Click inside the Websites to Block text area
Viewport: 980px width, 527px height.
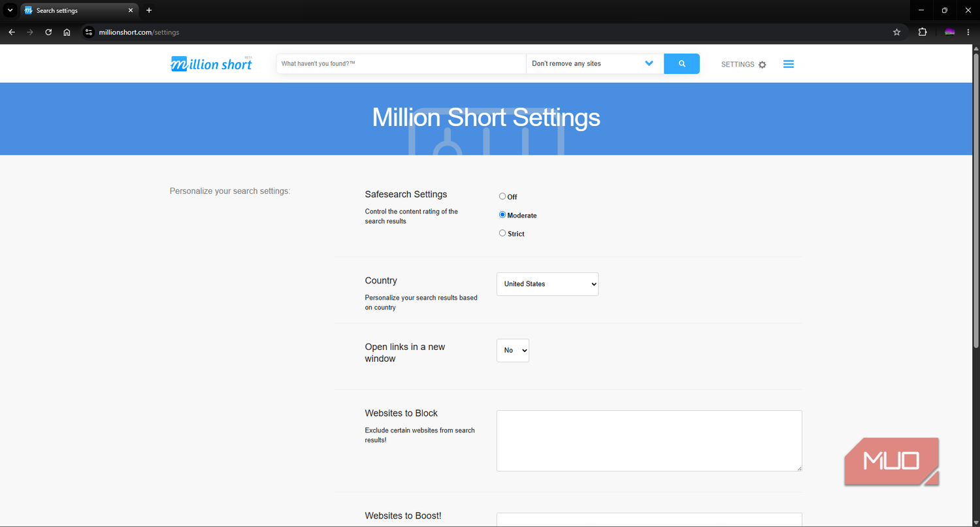(649, 441)
